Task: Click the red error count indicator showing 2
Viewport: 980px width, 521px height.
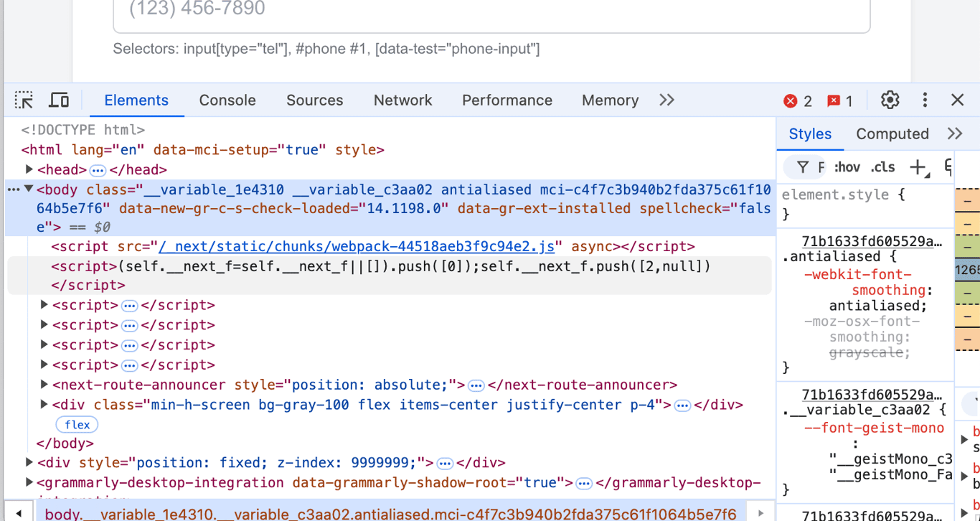Action: point(798,101)
